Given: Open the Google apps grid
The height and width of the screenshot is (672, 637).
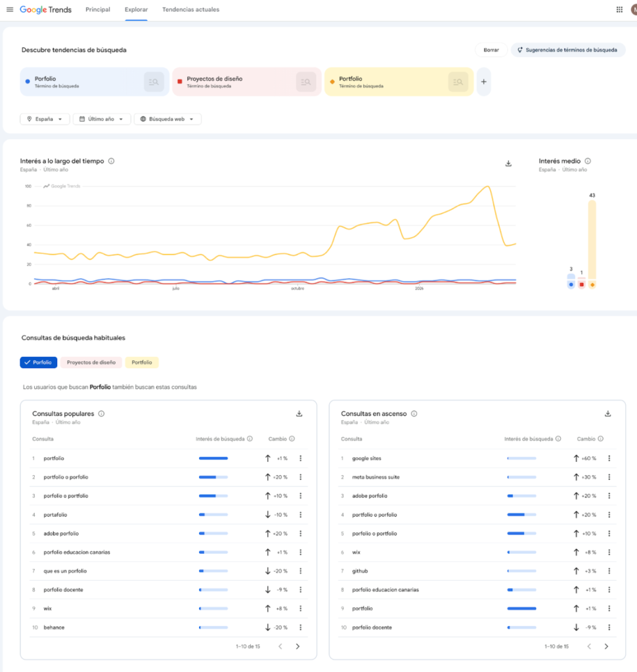Looking at the screenshot, I should pos(619,10).
